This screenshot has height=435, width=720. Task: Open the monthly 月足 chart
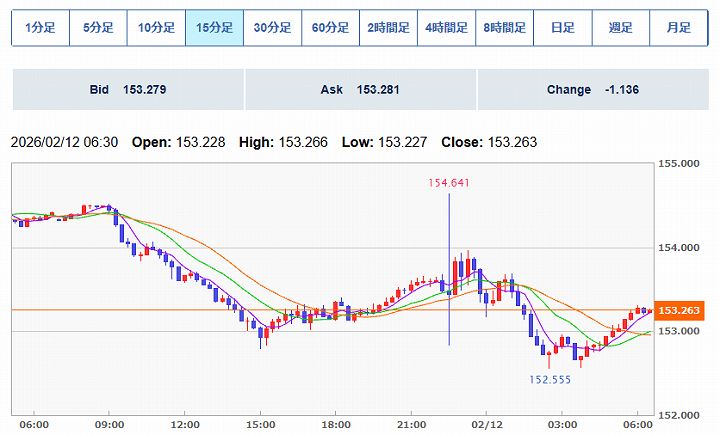[x=678, y=28]
